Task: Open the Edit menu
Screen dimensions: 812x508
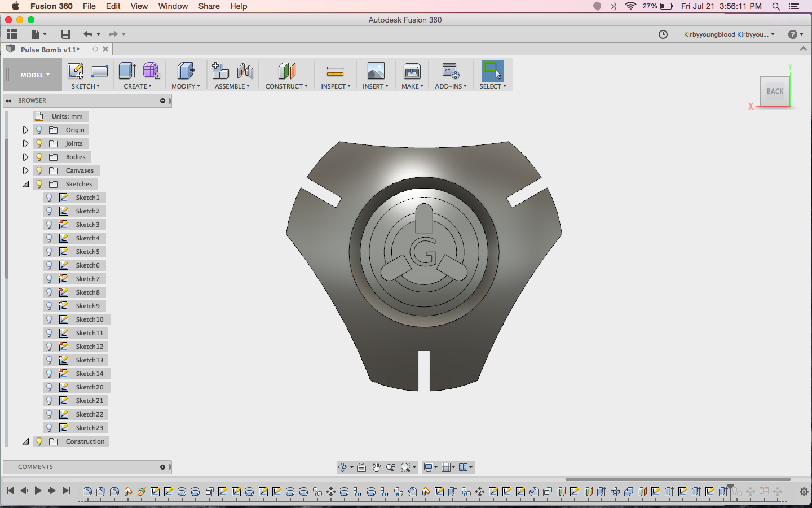Action: [x=113, y=6]
